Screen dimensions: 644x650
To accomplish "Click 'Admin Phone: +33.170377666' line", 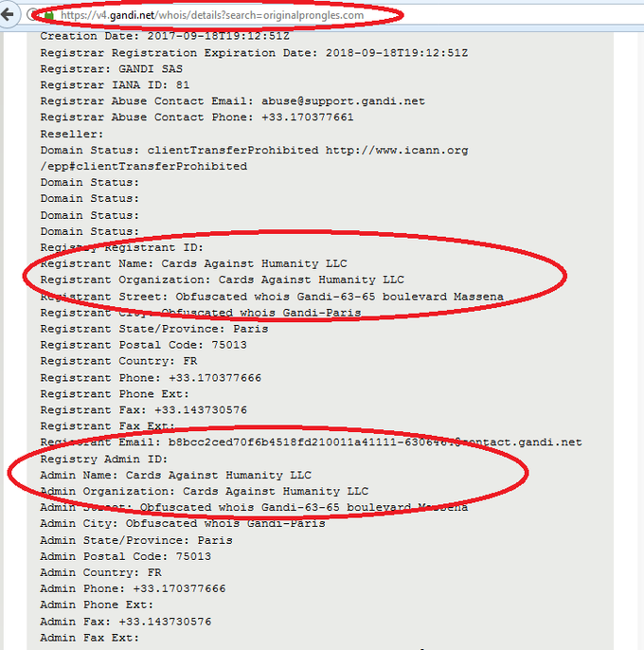I will 133,588.
